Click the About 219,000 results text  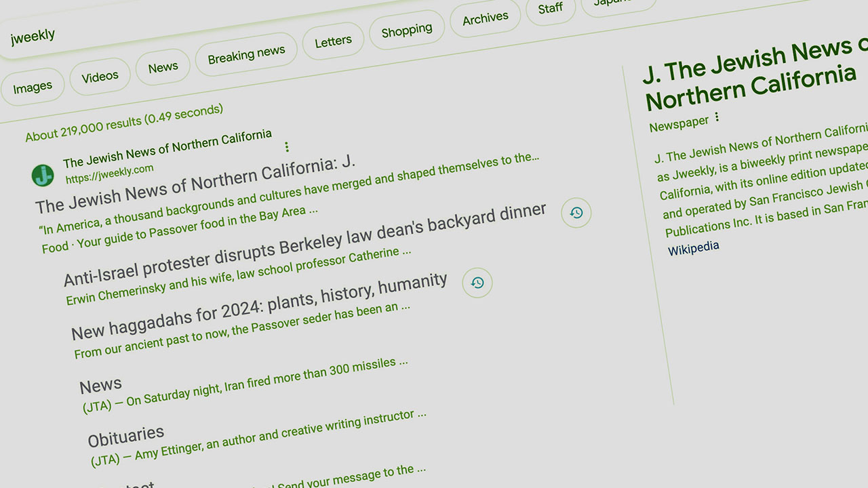coord(124,123)
